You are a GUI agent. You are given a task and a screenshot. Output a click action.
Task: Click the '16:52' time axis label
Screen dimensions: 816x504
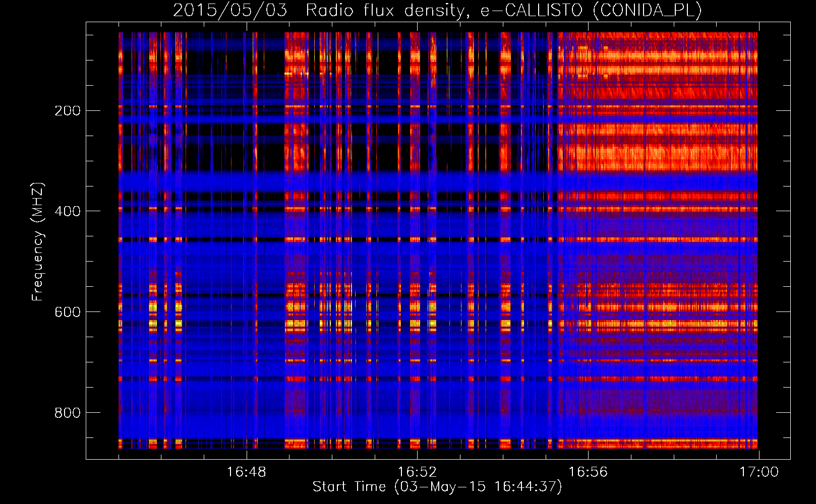417,472
